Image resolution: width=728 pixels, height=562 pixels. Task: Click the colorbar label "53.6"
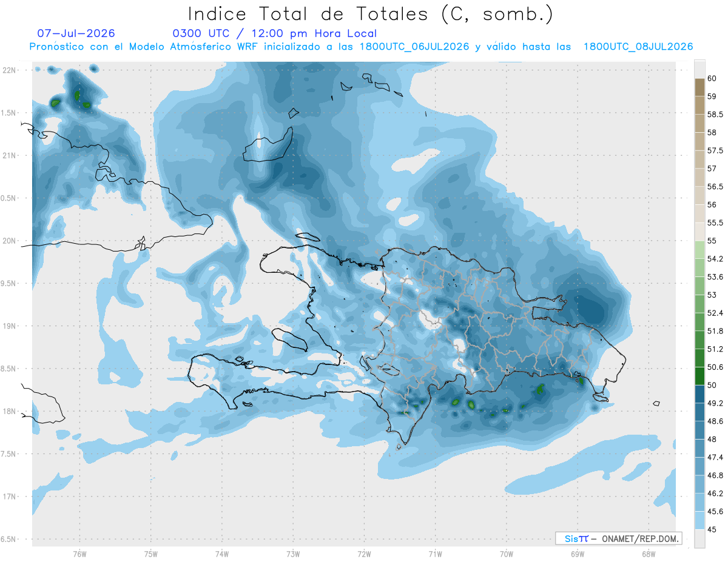coord(715,276)
